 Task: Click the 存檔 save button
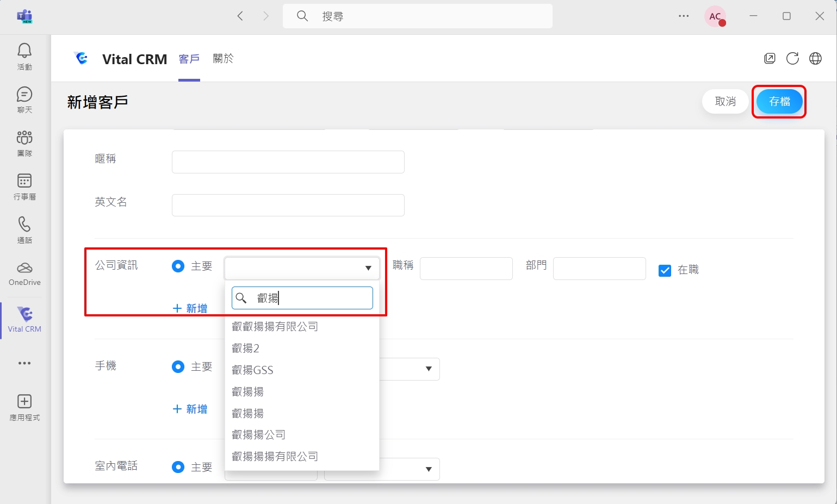click(x=779, y=102)
